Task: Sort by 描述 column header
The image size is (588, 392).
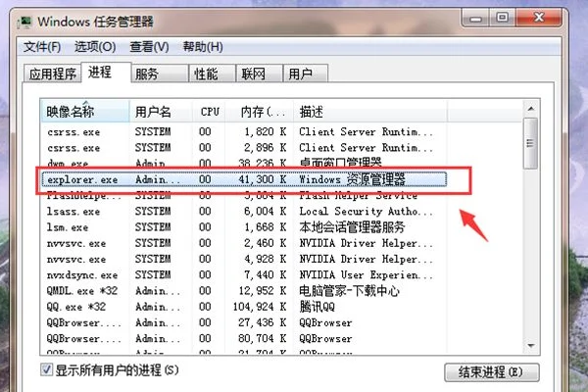Action: (x=369, y=112)
